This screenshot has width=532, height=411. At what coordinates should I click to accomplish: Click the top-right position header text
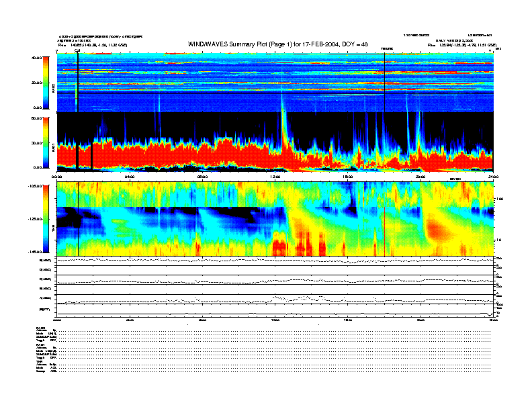[x=460, y=44]
